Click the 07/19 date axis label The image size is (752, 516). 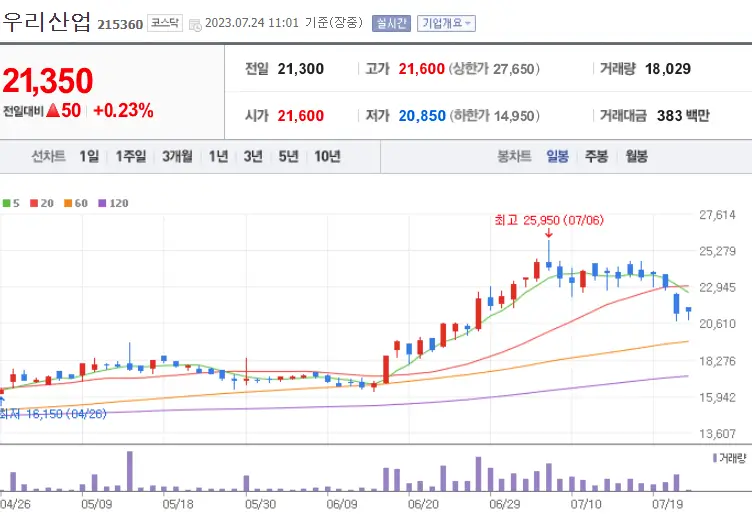667,504
